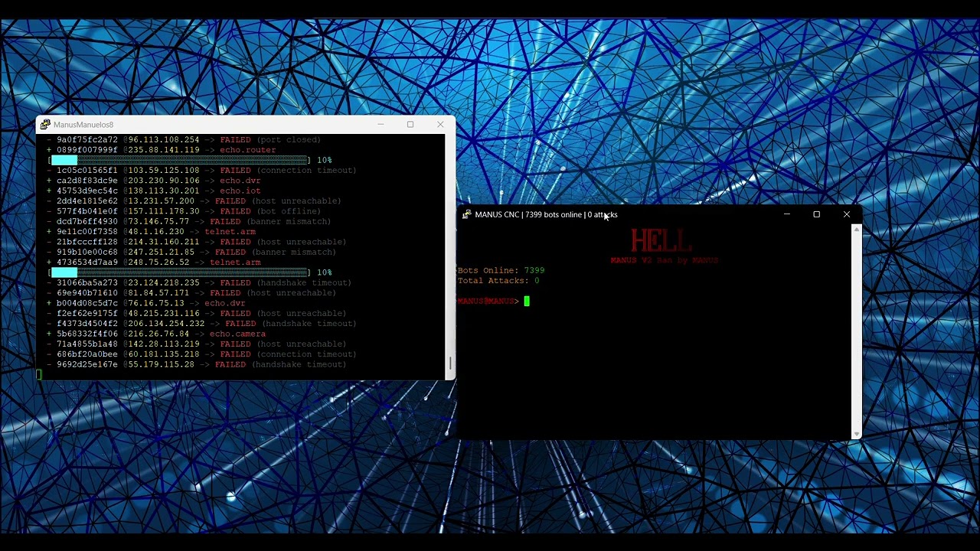This screenshot has height=551, width=980.
Task: Click the 9692d25e167e handshake timeout line
Action: (197, 364)
